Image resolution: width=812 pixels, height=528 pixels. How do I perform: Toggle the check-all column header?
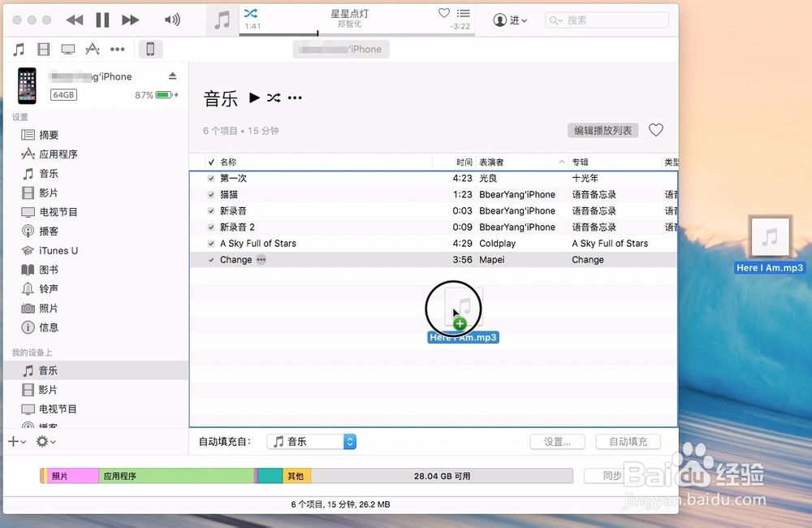211,162
